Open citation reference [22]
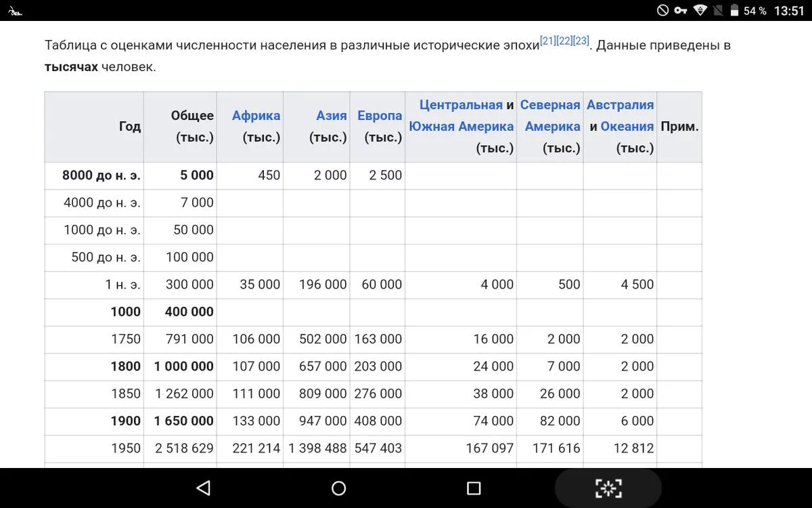This screenshot has width=812, height=508. click(564, 42)
